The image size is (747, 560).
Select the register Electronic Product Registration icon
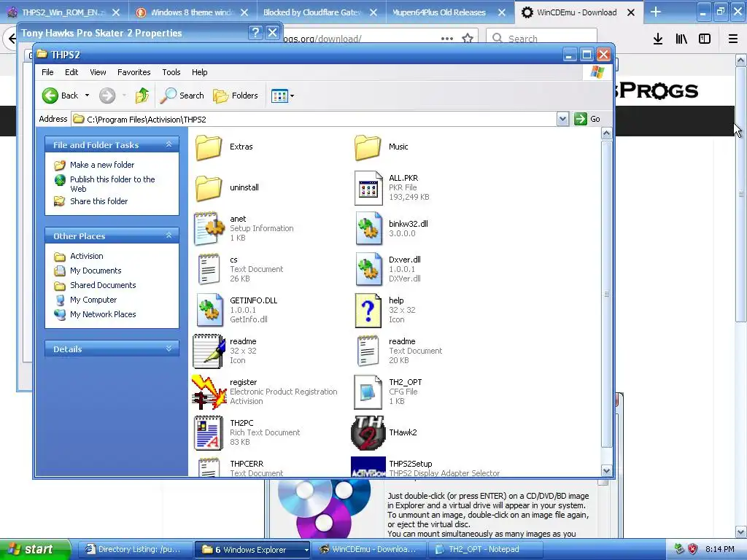pyautogui.click(x=209, y=392)
